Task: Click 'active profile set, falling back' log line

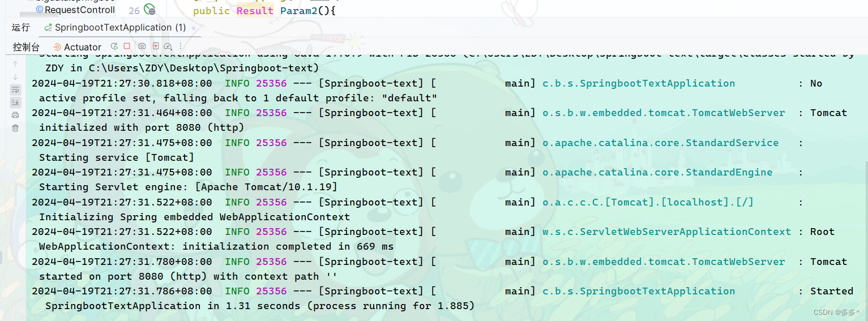Action: tap(238, 98)
